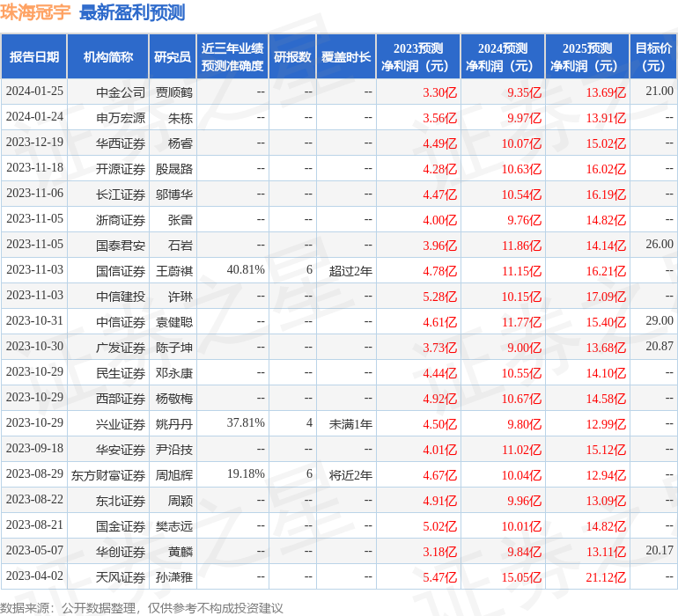Select the date cell 2024-01-25
The image size is (678, 616).
34,92
